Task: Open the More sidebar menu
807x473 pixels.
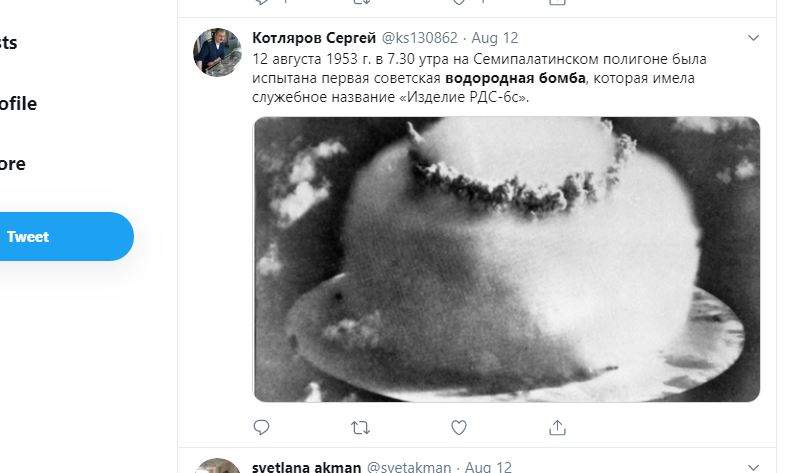Action: point(12,164)
